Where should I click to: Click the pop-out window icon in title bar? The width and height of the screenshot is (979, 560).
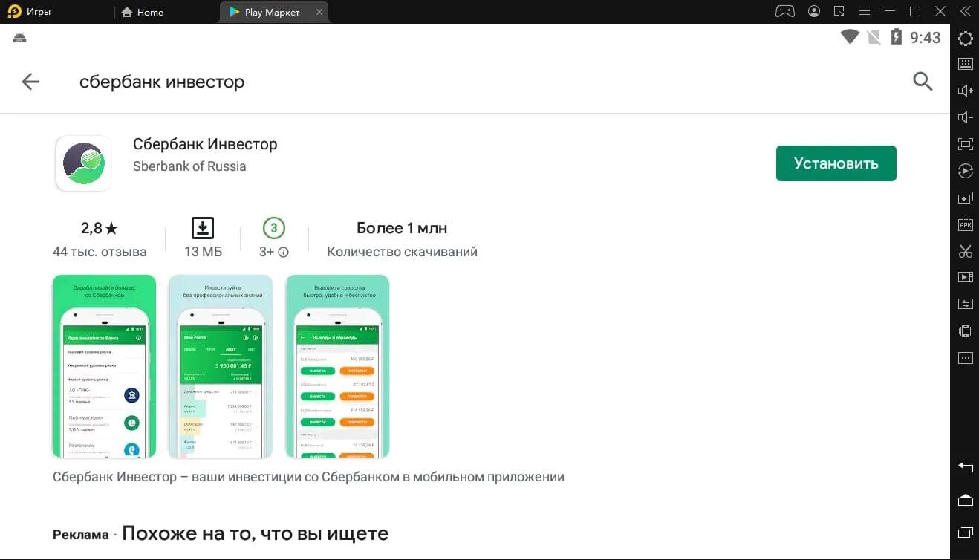(839, 11)
